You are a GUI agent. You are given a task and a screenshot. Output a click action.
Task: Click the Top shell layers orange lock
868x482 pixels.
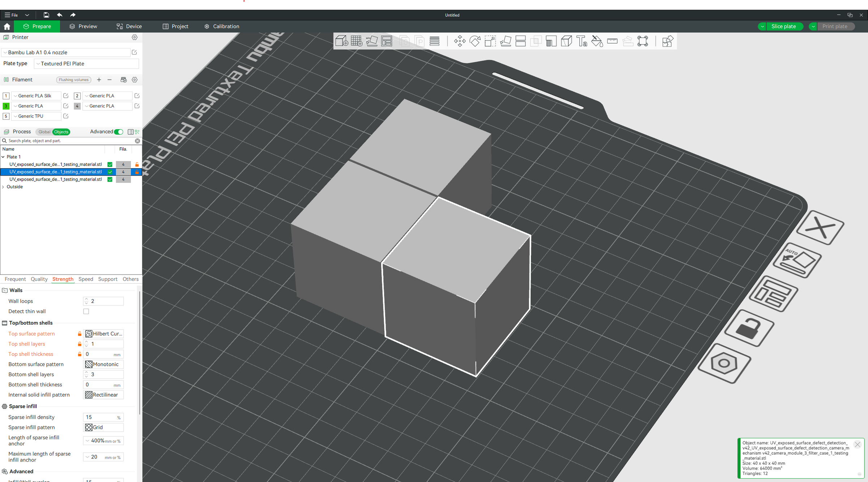tap(80, 344)
